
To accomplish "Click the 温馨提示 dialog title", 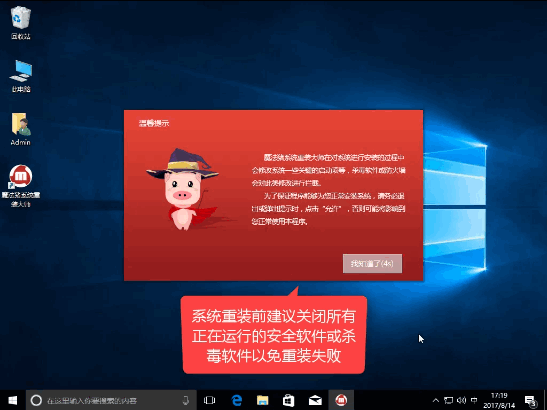I will (x=154, y=123).
